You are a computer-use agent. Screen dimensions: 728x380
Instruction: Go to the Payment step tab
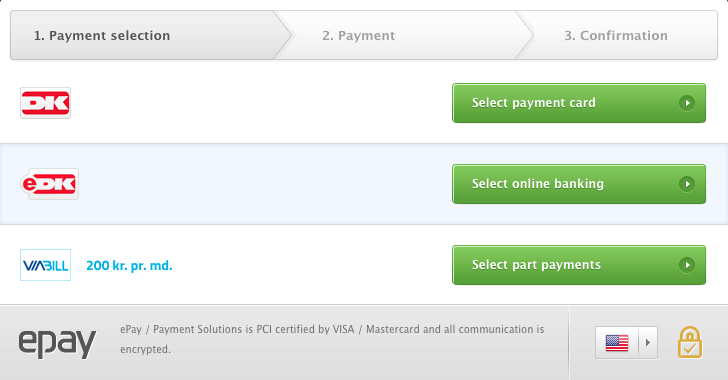click(x=358, y=35)
